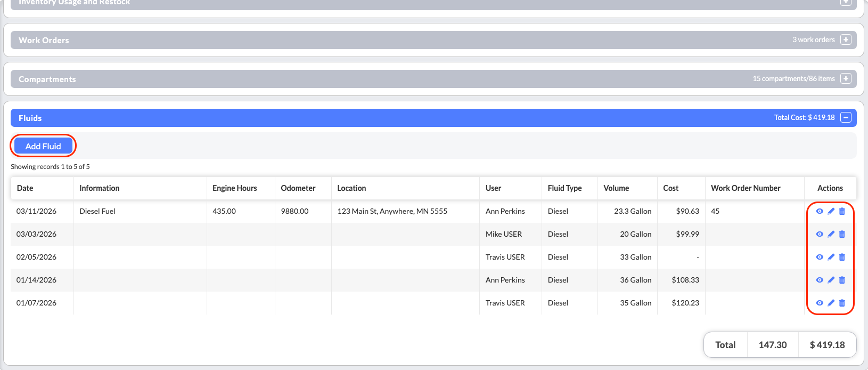The height and width of the screenshot is (370, 868).
Task: View the 03/03/2026 fluid record
Action: (820, 234)
